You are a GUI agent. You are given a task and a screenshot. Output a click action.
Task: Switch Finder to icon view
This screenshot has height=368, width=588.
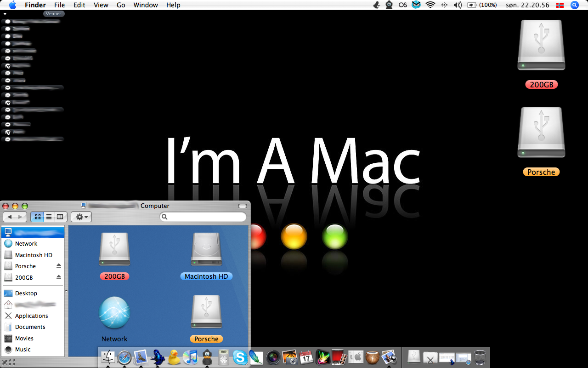37,217
